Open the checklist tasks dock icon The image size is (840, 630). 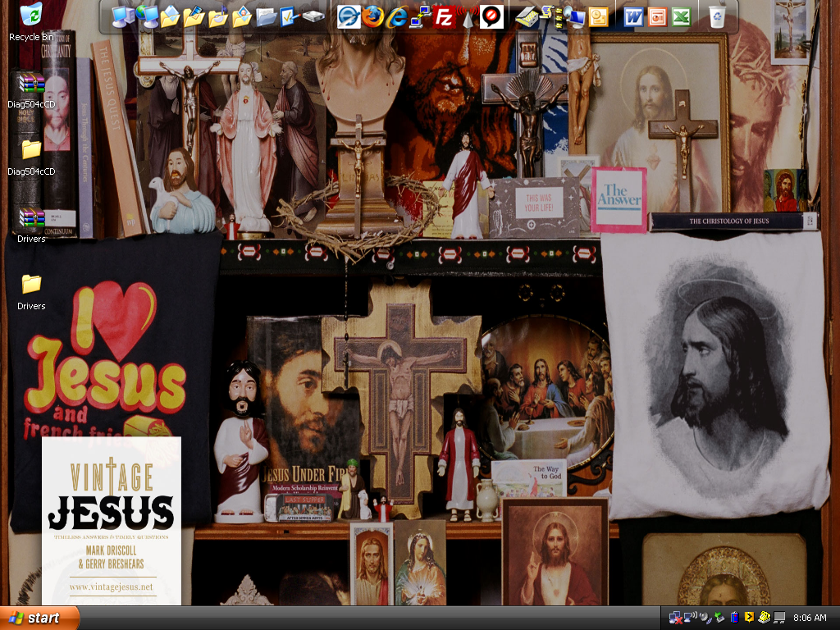pos(288,16)
